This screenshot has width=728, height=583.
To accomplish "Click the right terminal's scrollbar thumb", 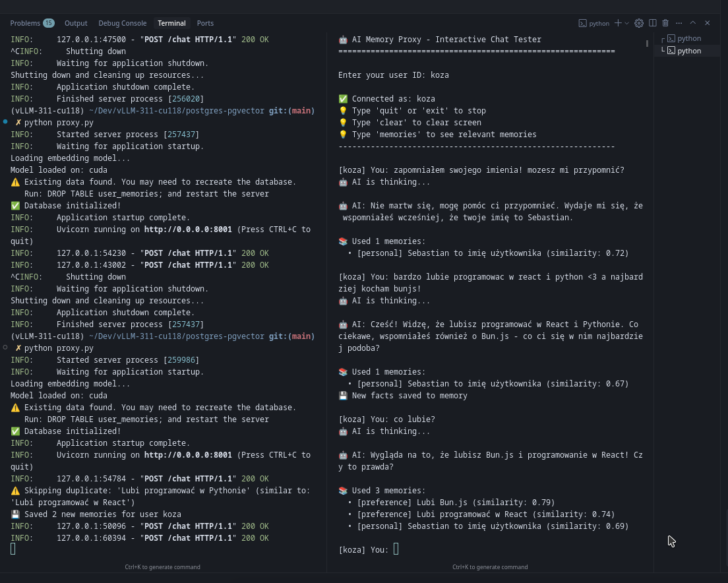I will [x=648, y=44].
